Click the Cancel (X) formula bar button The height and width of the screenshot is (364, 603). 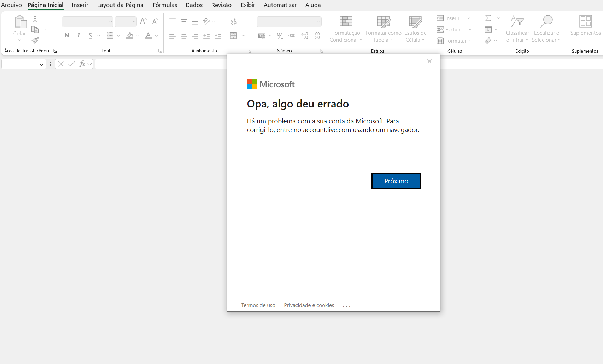click(61, 64)
